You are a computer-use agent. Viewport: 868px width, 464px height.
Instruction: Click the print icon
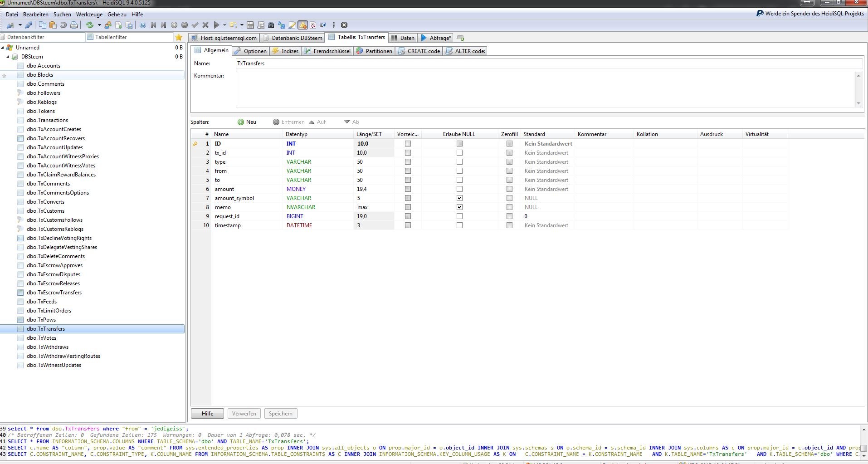tap(74, 25)
